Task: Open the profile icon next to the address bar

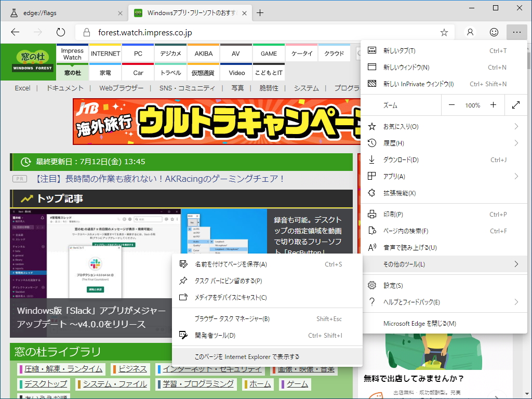Action: pos(470,32)
